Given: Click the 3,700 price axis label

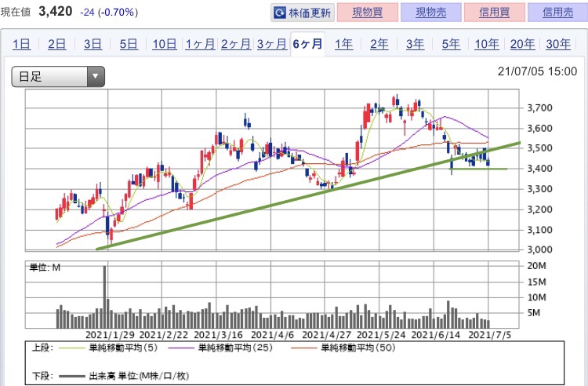Looking at the screenshot, I should click(539, 108).
